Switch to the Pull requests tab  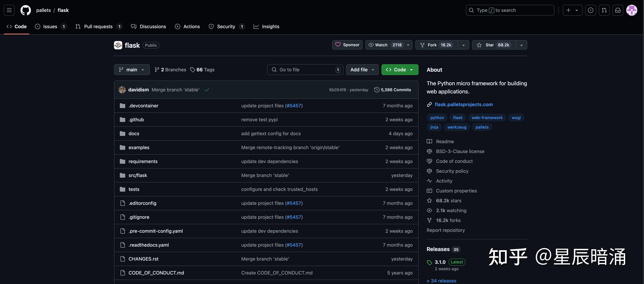(x=98, y=26)
